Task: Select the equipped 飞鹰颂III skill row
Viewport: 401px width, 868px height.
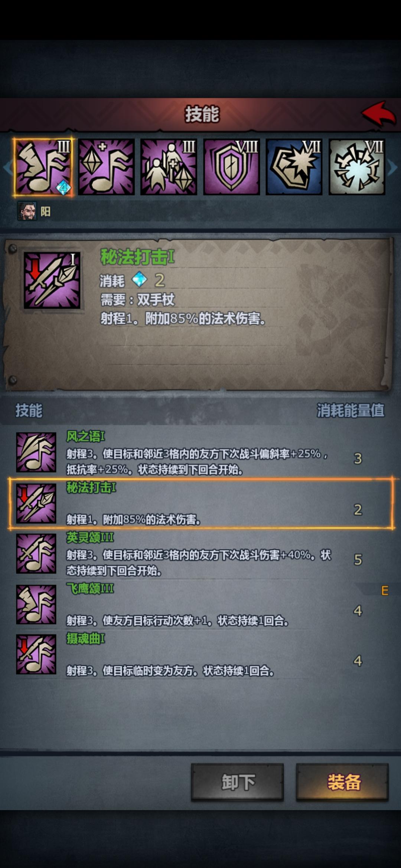Action: (200, 605)
